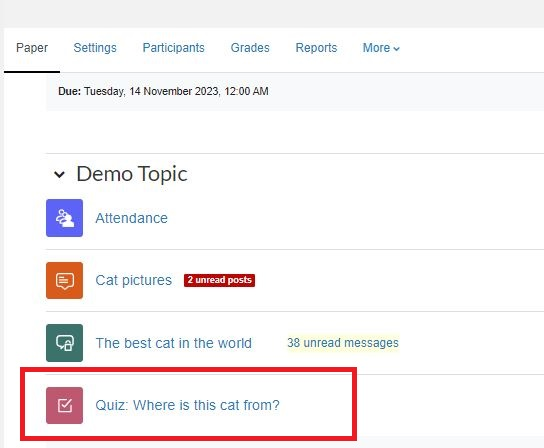Switch to the Participants tab
The image size is (544, 448).
pyautogui.click(x=173, y=48)
